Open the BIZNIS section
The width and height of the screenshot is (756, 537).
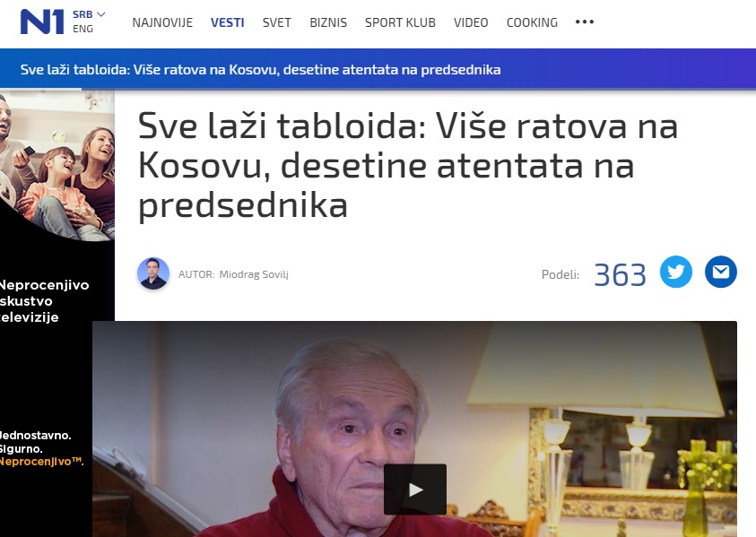pyautogui.click(x=328, y=22)
